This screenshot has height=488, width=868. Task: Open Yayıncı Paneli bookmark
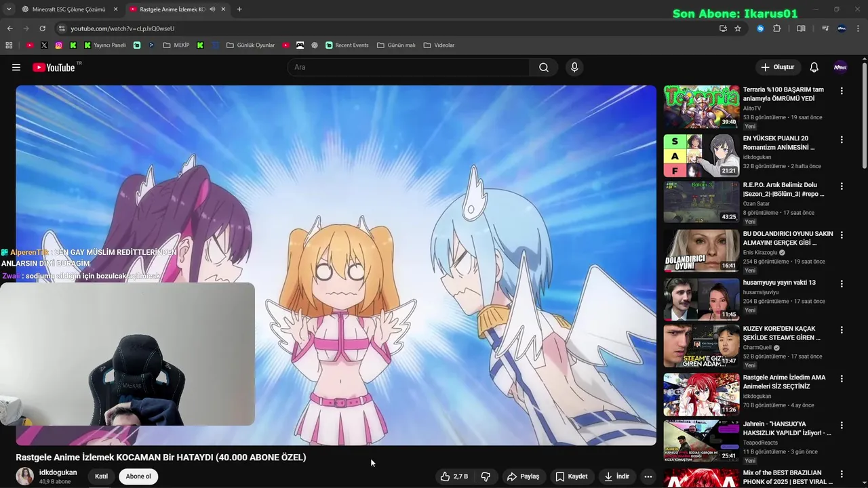coord(105,45)
